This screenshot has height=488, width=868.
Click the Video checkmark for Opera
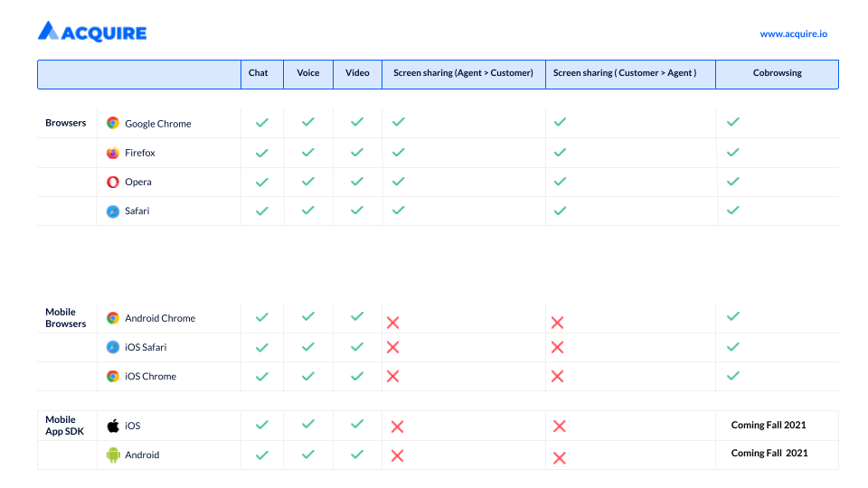pos(357,182)
